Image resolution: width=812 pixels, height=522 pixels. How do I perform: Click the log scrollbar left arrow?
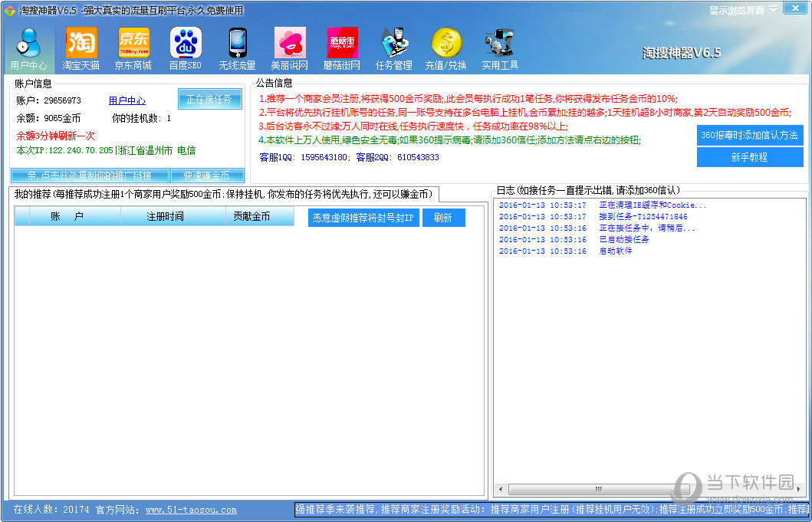point(500,489)
